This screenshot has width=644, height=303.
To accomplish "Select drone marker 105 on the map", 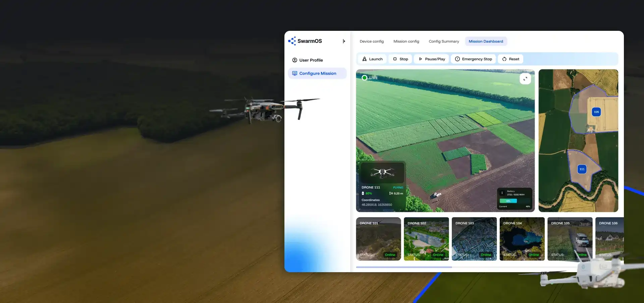I will pos(596,112).
